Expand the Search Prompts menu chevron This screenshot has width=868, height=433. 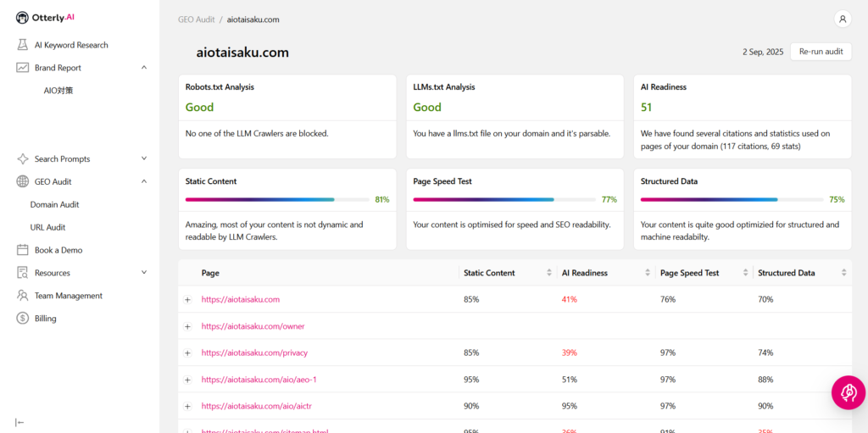pyautogui.click(x=144, y=158)
